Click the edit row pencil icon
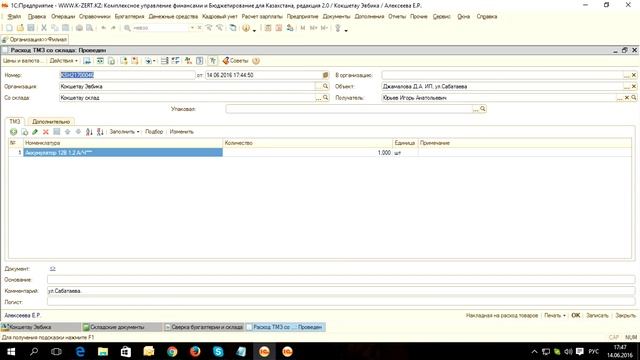 pos(35,132)
